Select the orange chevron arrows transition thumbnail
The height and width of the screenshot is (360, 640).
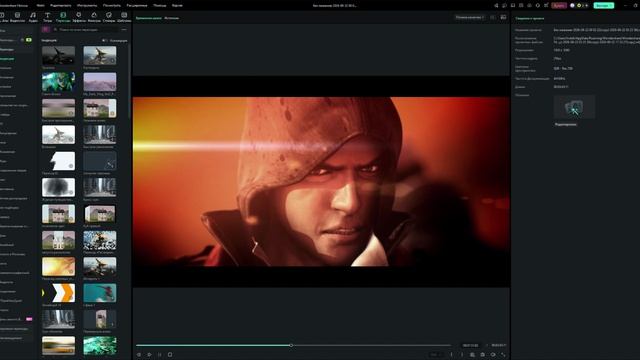[58, 293]
